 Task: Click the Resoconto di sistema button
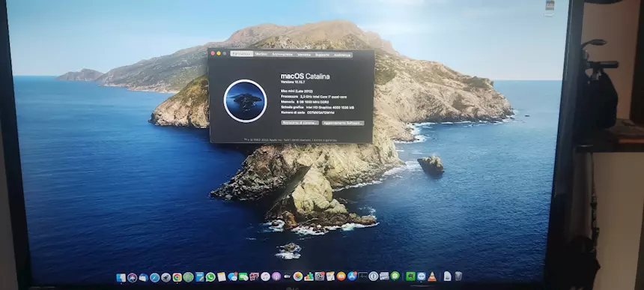(x=300, y=122)
